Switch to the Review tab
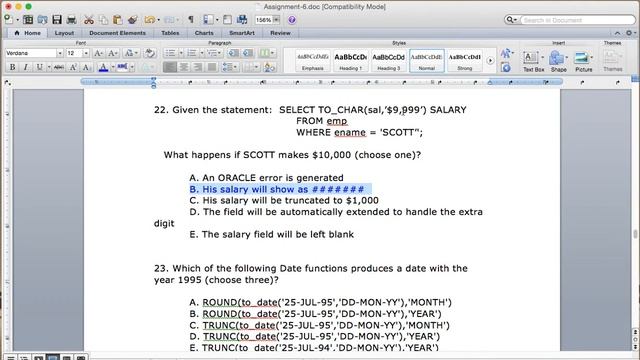Viewport: 640px width, 360px height. coord(280,33)
